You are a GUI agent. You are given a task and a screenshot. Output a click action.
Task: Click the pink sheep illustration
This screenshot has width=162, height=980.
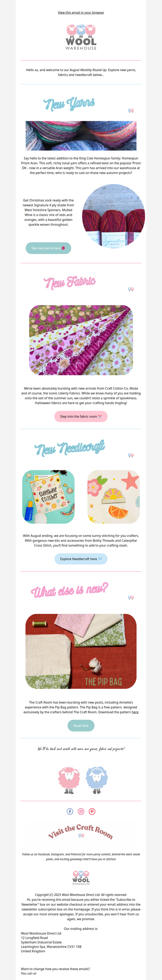pyautogui.click(x=69, y=780)
